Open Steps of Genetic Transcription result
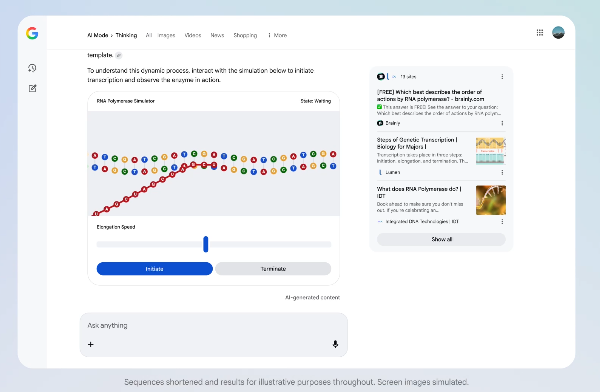This screenshot has height=392, width=600. (417, 143)
